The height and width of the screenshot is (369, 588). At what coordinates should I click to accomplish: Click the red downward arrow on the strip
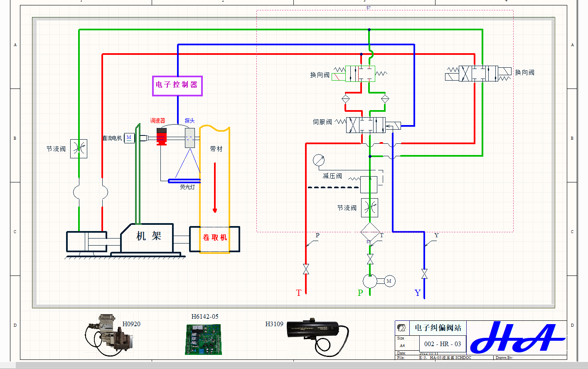[215, 187]
